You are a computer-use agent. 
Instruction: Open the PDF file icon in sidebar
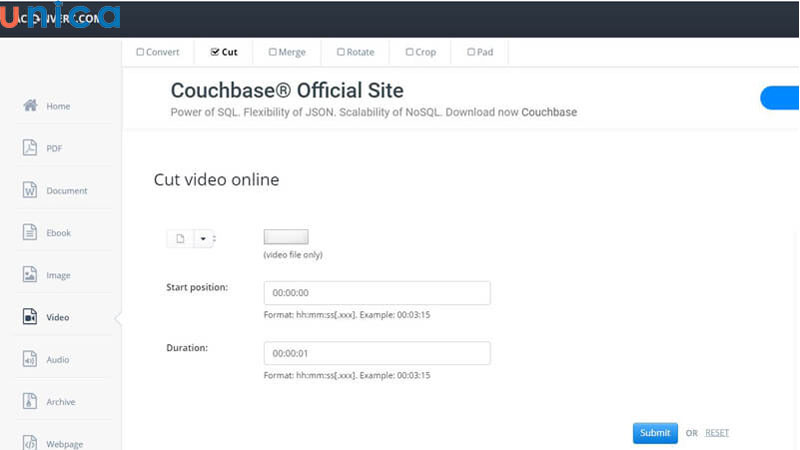point(30,147)
